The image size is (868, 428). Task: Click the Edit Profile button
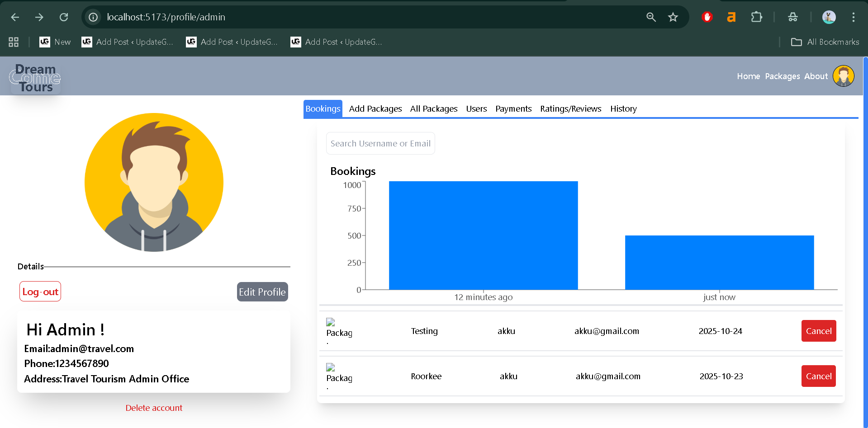pyautogui.click(x=262, y=292)
